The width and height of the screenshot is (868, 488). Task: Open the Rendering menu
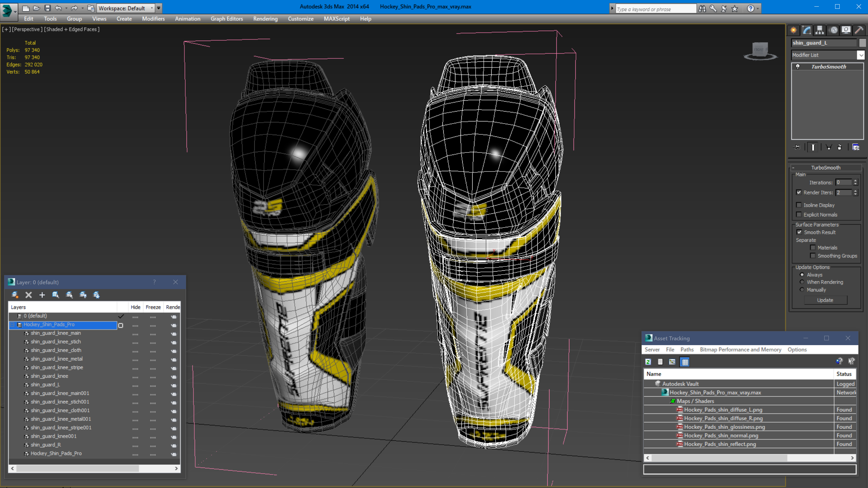(265, 19)
